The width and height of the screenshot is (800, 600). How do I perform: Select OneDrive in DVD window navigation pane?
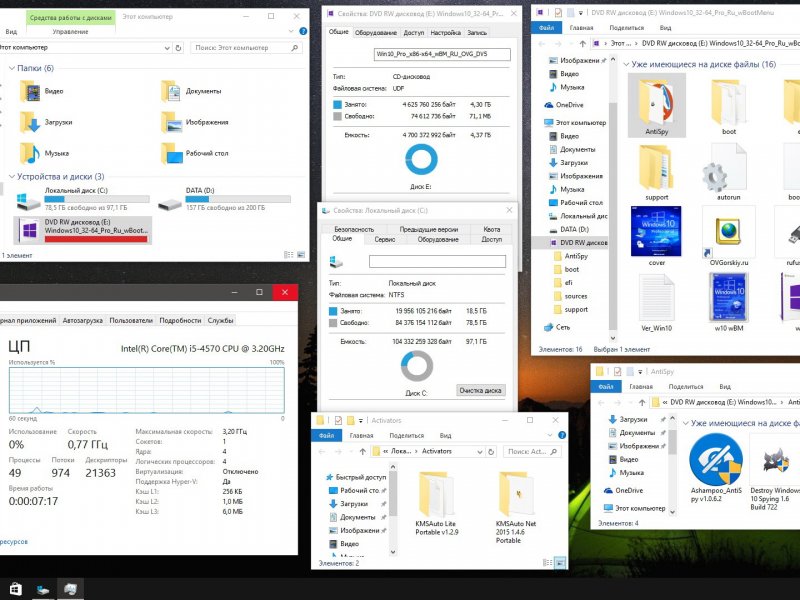click(x=569, y=105)
